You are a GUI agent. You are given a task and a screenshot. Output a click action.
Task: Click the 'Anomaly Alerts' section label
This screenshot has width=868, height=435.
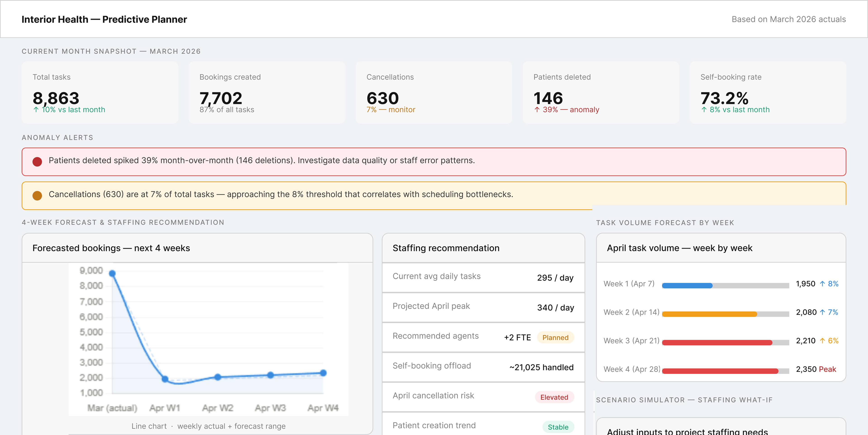58,137
